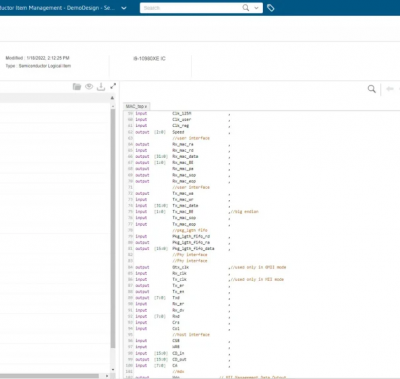
Task: Click the Rx_mac_ra signal name
Action: 183,144
